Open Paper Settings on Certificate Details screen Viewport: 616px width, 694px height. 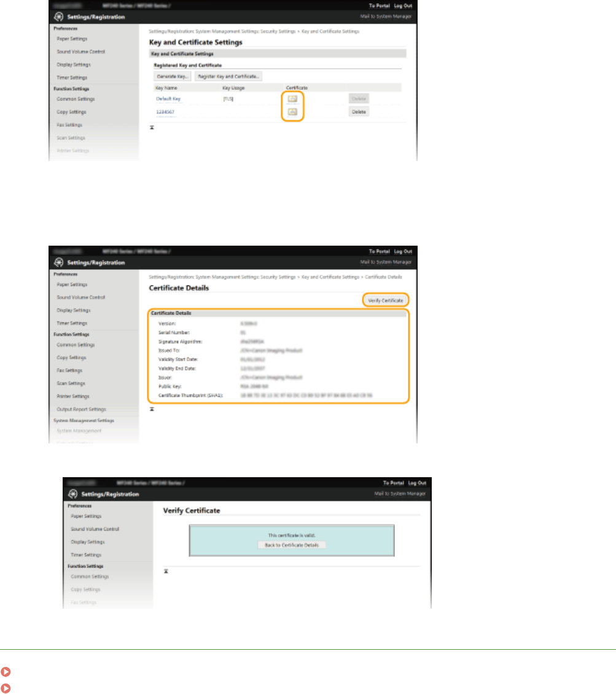pos(72,284)
